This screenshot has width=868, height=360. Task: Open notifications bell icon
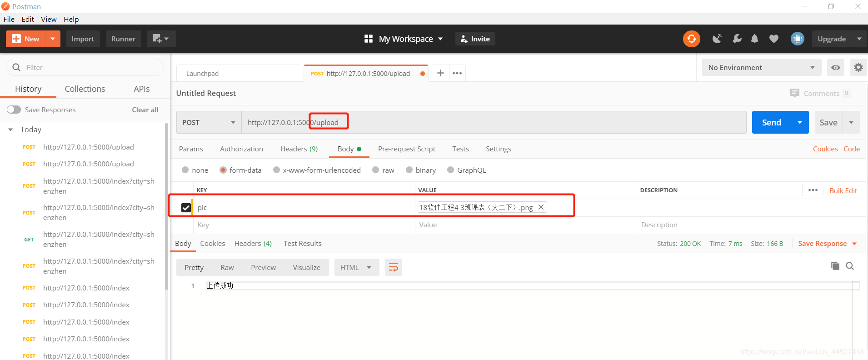click(754, 39)
